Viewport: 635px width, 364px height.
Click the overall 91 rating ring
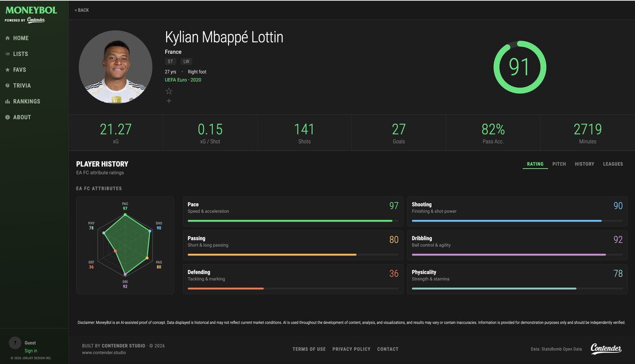(x=520, y=67)
